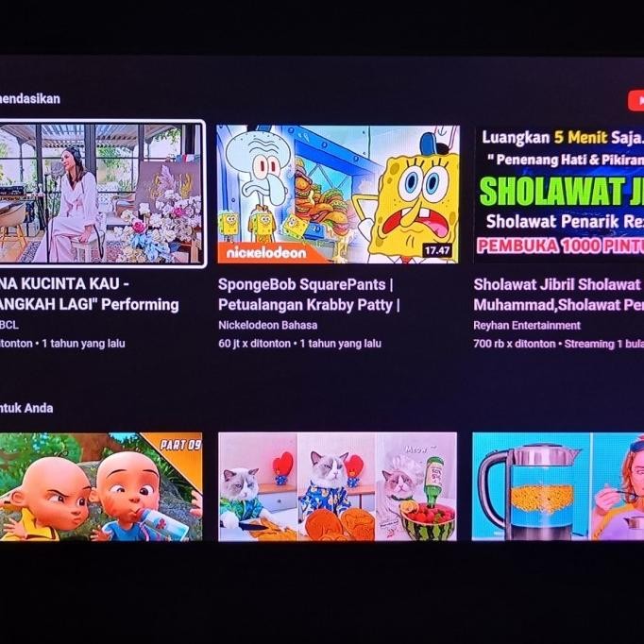Click the 17.47 duration badge
The width and height of the screenshot is (644, 644).
(437, 250)
